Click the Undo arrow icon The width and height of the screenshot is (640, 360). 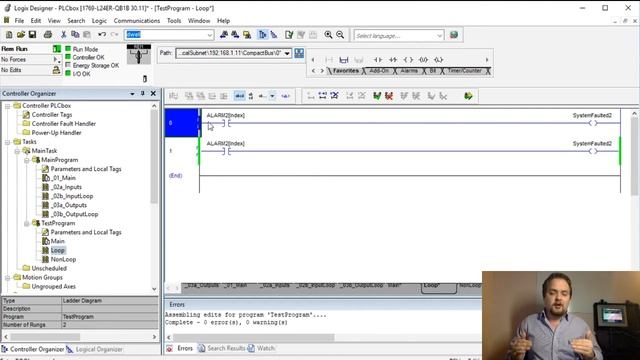[102, 35]
